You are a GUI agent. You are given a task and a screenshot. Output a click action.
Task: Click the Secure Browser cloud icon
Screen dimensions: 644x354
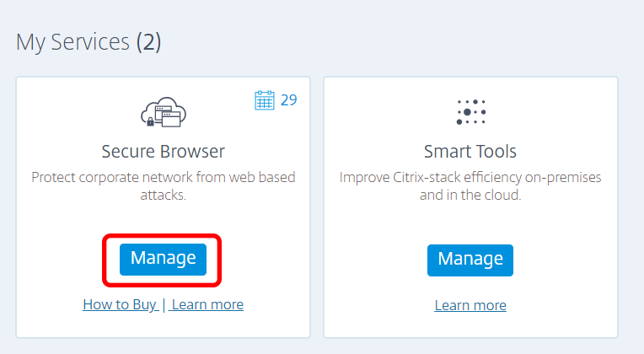(x=164, y=112)
